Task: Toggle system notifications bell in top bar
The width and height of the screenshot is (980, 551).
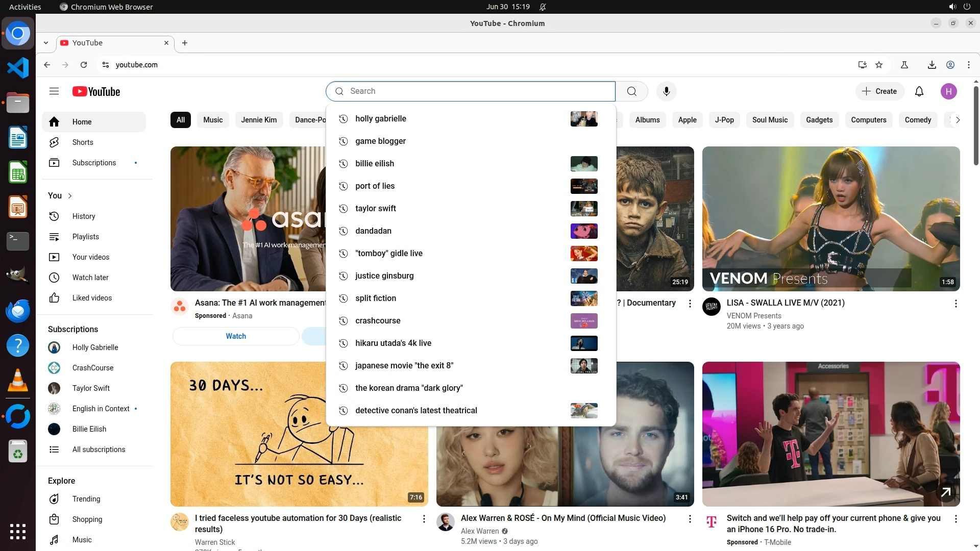Action: tap(543, 7)
